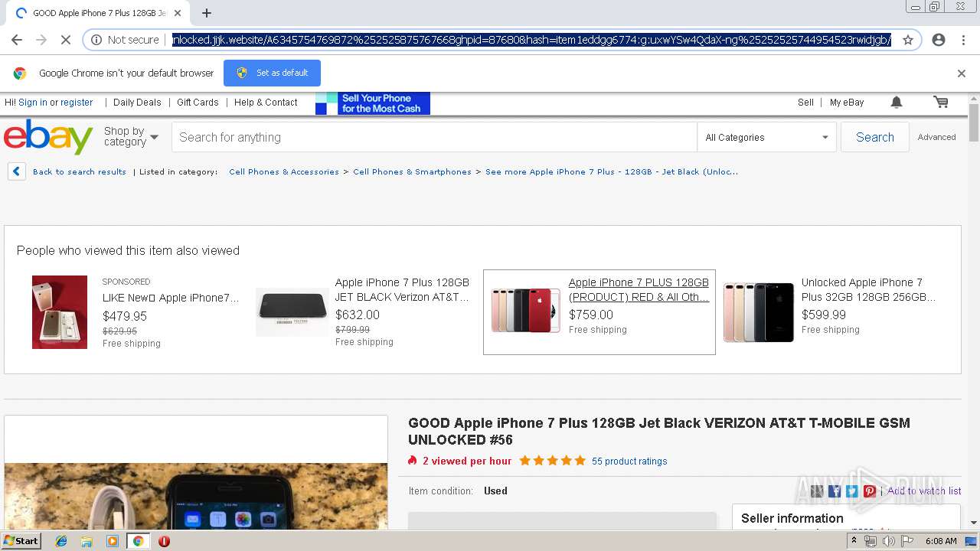Click the eBay logo
This screenshot has height=551, width=980.
pos(48,137)
